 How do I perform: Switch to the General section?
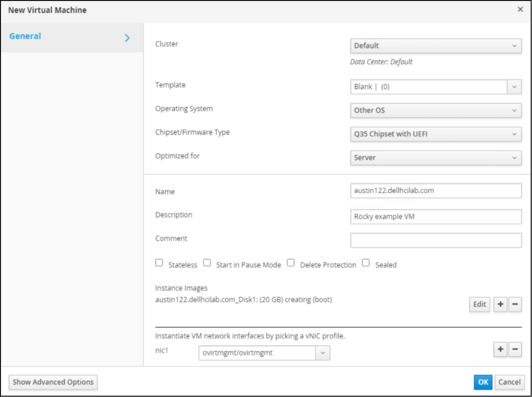[25, 36]
